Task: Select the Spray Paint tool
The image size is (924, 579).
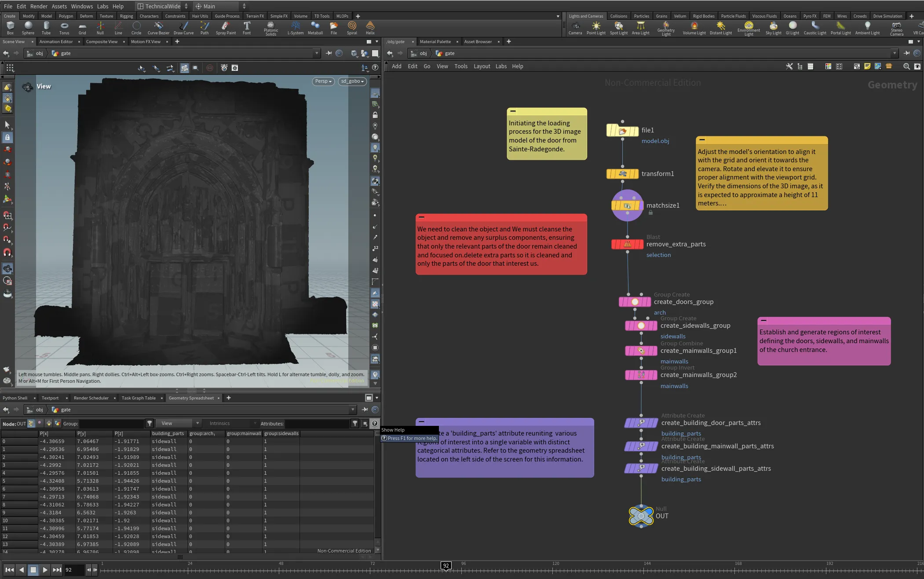Action: [x=226, y=28]
